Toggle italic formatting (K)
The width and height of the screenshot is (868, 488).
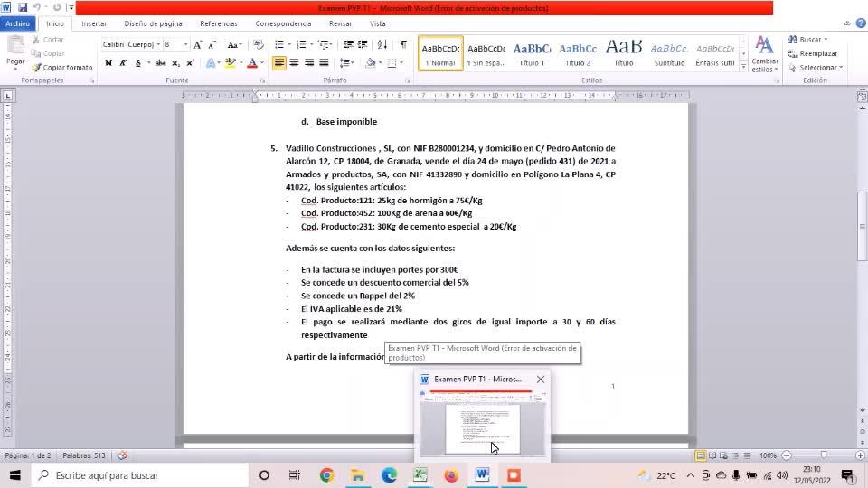[x=123, y=62]
